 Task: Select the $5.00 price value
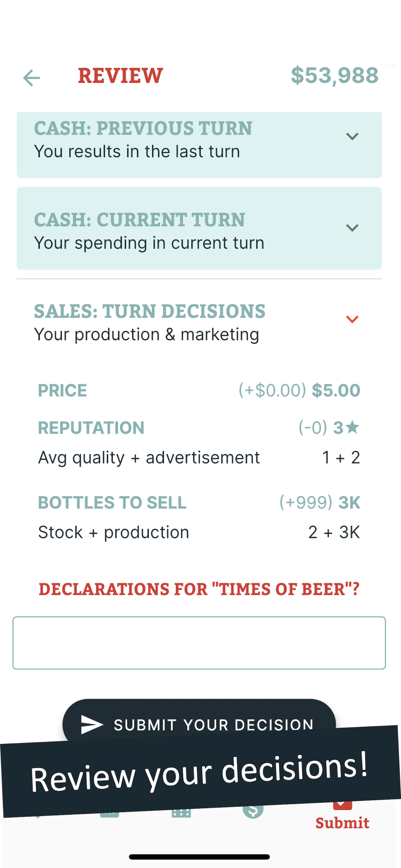[x=336, y=391]
